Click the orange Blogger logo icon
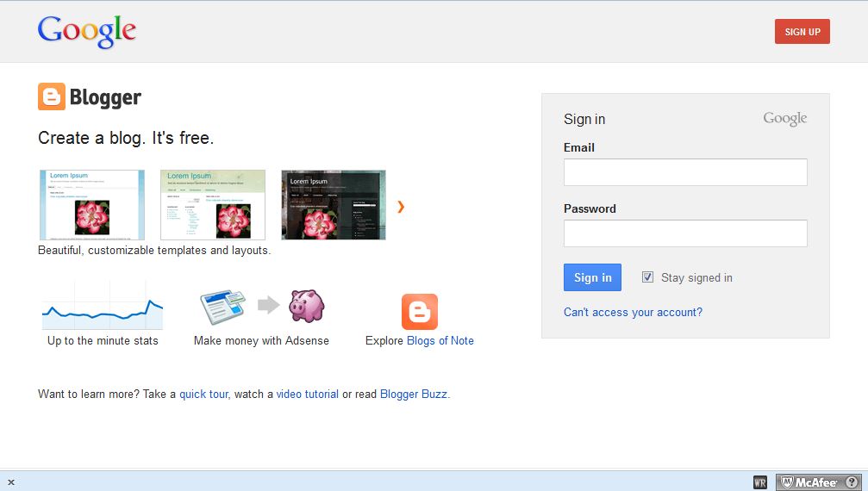Image resolution: width=868 pixels, height=491 pixels. [x=52, y=96]
